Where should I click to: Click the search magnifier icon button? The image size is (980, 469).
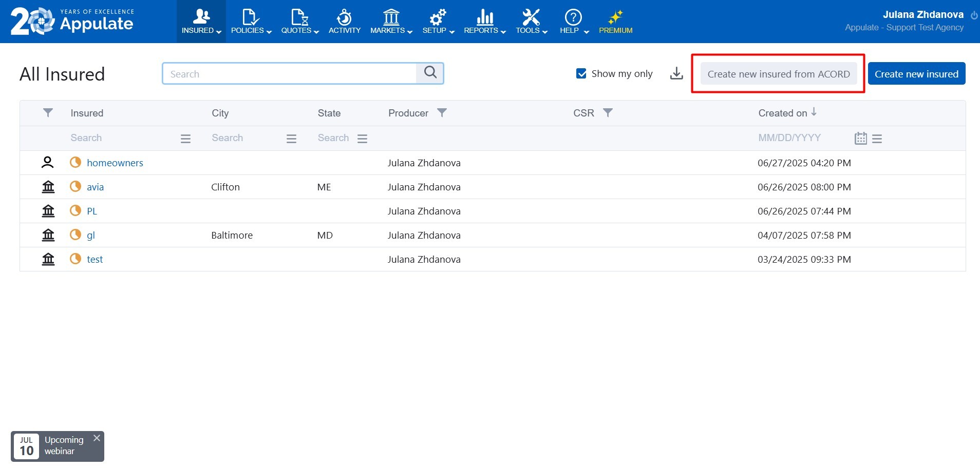pos(430,73)
